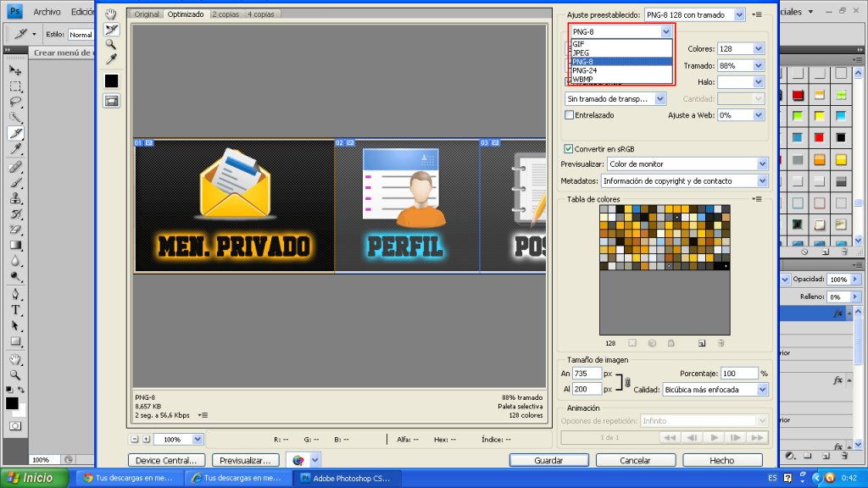Click the zoom in plus button below preview

(x=146, y=440)
